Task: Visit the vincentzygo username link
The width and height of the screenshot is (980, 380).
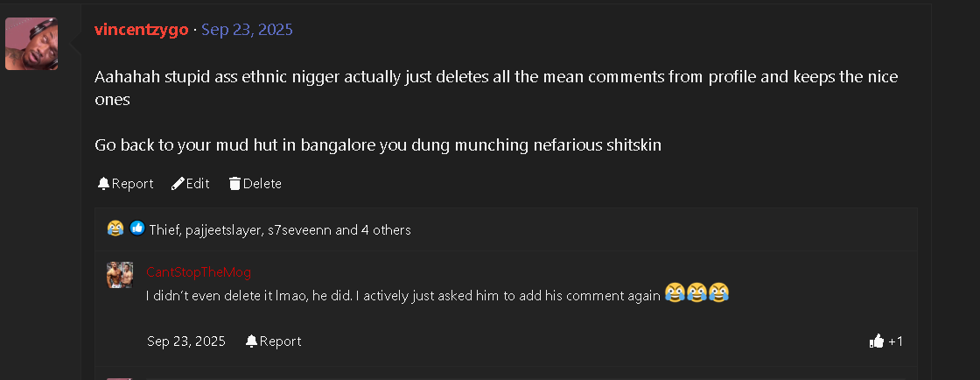Action: coord(141,30)
